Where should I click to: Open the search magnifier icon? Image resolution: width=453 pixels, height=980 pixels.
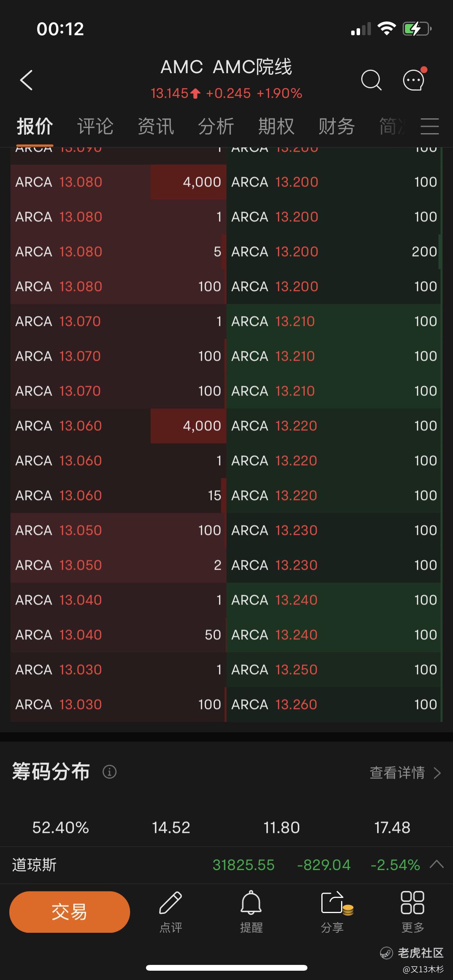371,80
